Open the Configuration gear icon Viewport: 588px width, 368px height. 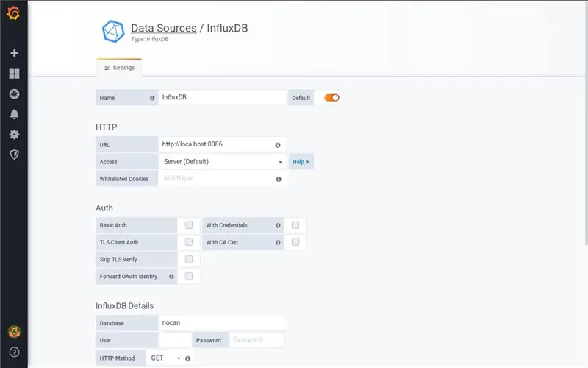(x=14, y=135)
